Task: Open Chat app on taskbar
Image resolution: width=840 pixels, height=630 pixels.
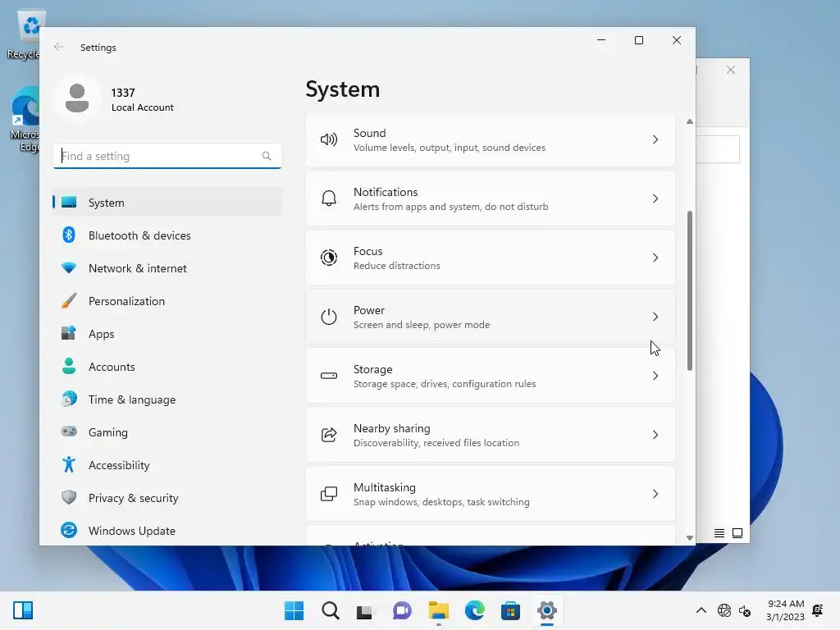Action: (x=402, y=610)
